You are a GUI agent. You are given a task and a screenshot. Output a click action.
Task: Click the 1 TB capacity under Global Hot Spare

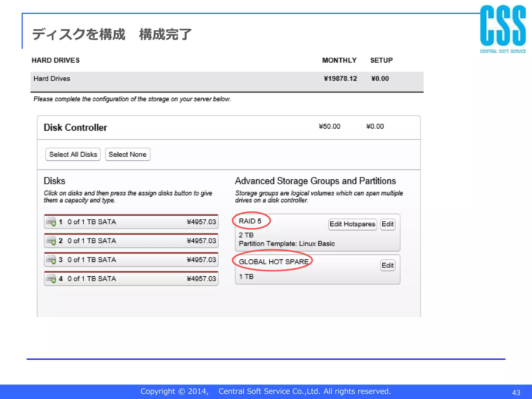(246, 277)
